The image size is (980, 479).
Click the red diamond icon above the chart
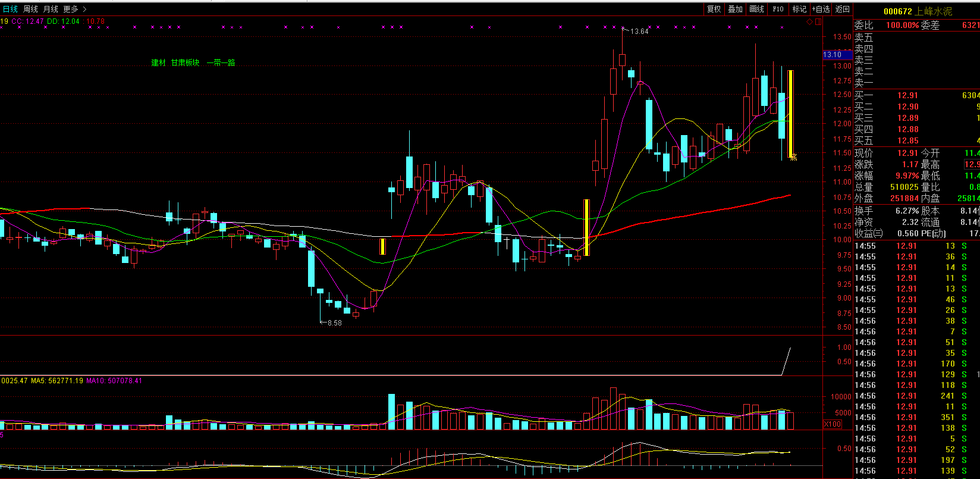[x=810, y=22]
